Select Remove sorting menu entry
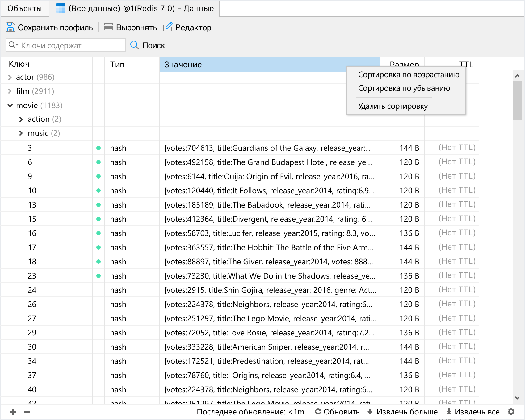 (x=393, y=106)
